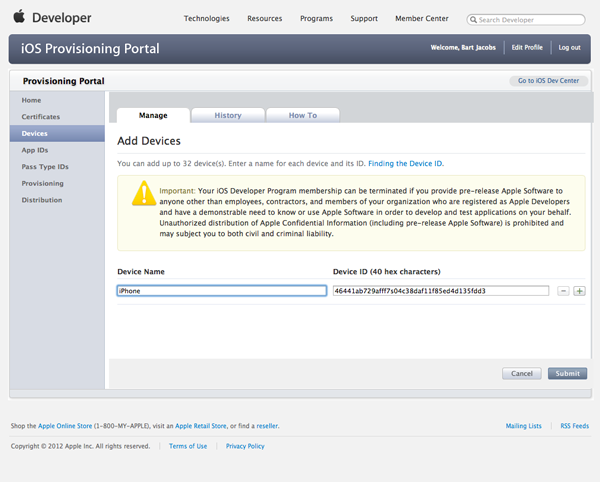Click the plus add-device row button
600x482 pixels.
pos(579,291)
